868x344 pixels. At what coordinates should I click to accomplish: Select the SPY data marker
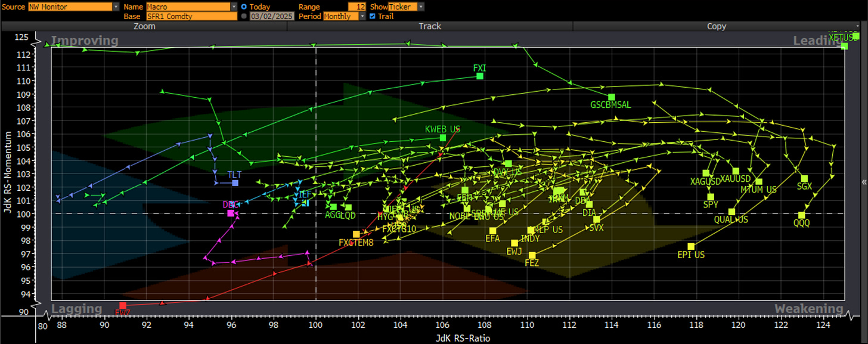tap(711, 197)
